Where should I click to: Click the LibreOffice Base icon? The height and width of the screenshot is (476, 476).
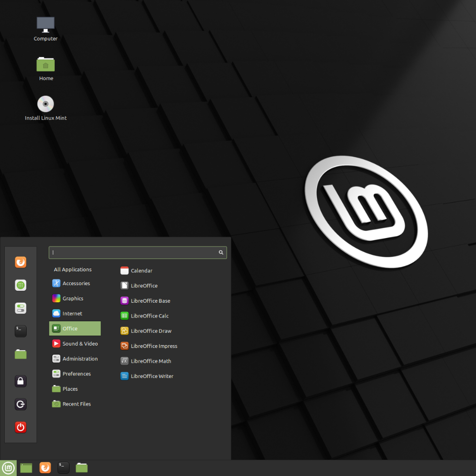point(124,300)
